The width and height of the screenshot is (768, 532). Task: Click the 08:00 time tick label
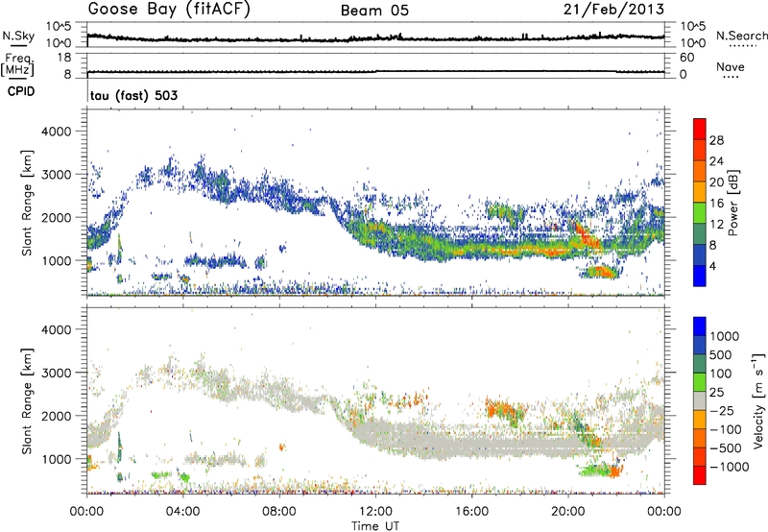[278, 512]
